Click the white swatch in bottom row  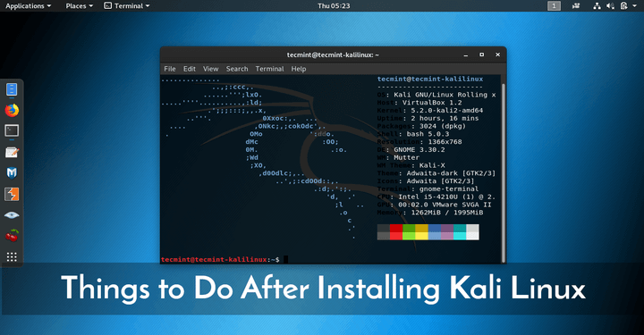tap(472, 236)
